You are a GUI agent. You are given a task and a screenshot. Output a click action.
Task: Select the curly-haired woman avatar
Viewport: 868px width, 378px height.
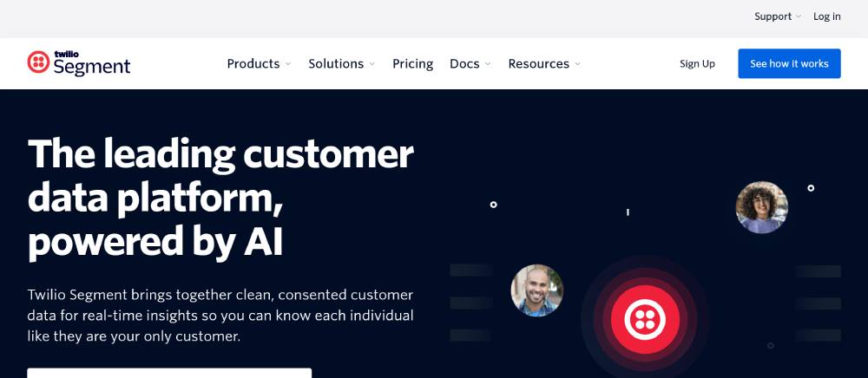click(x=762, y=207)
